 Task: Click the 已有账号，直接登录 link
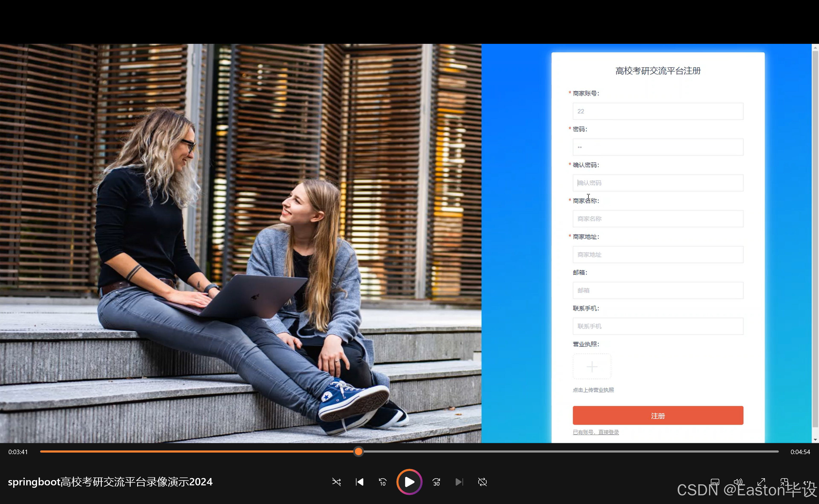point(596,432)
